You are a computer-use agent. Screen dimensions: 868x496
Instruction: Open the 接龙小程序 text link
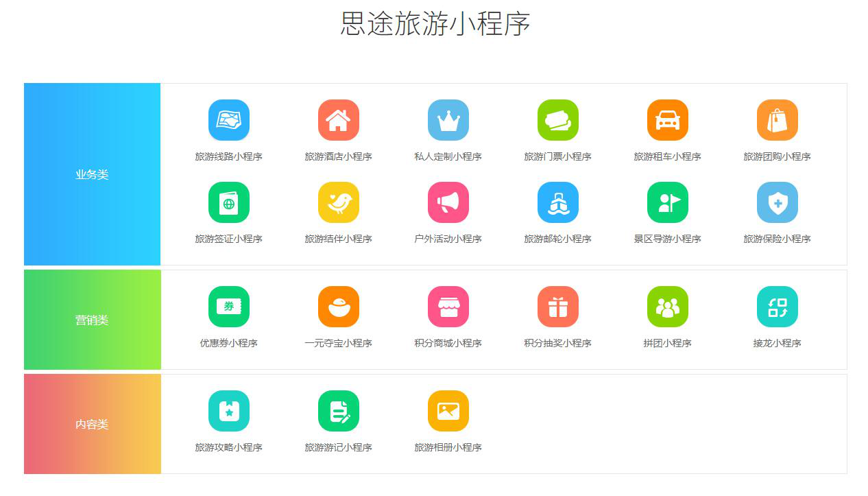pyautogui.click(x=777, y=343)
